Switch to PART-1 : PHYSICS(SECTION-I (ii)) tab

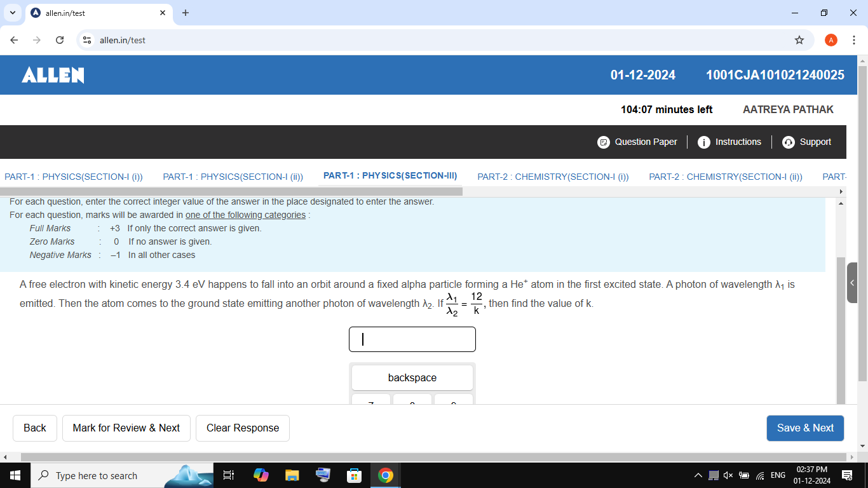(x=233, y=177)
